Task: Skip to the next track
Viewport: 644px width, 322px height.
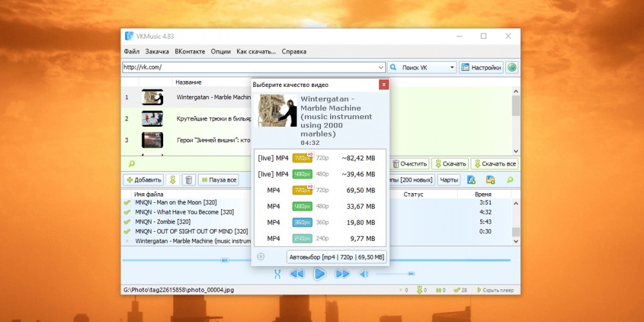Action: click(342, 274)
